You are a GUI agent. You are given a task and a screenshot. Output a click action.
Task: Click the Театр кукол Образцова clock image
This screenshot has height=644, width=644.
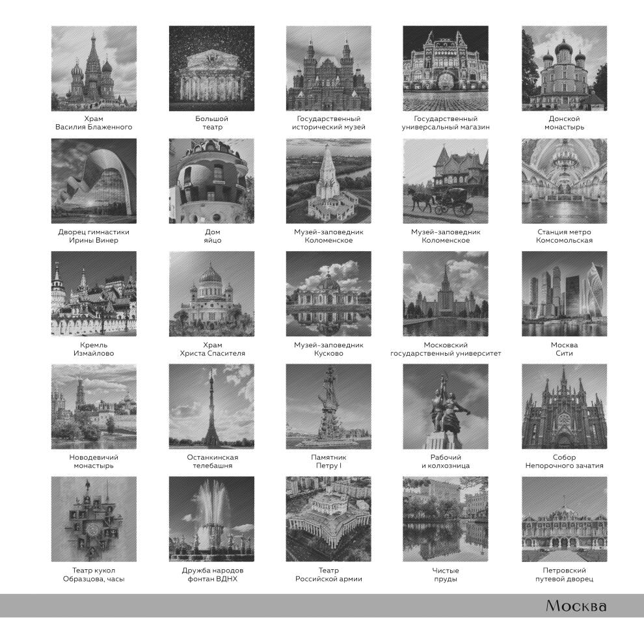(94, 519)
